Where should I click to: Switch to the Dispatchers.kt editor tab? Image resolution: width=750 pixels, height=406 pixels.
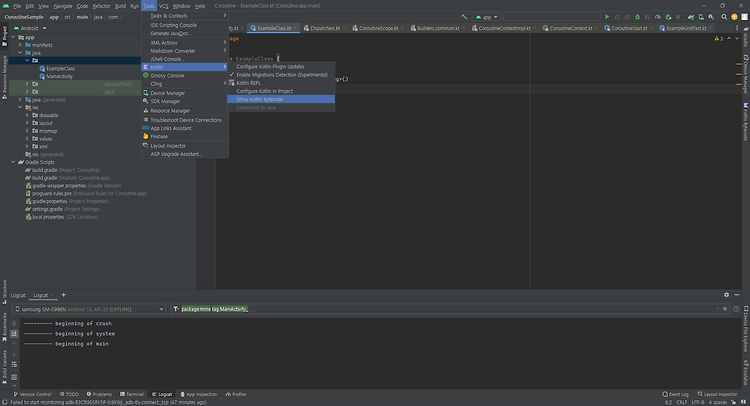(x=324, y=28)
